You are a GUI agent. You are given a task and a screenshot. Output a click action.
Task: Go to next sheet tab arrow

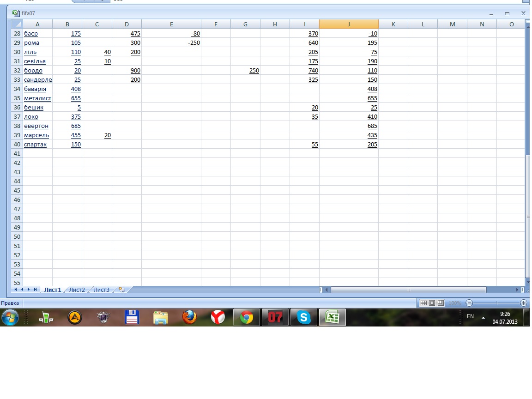coord(29,290)
